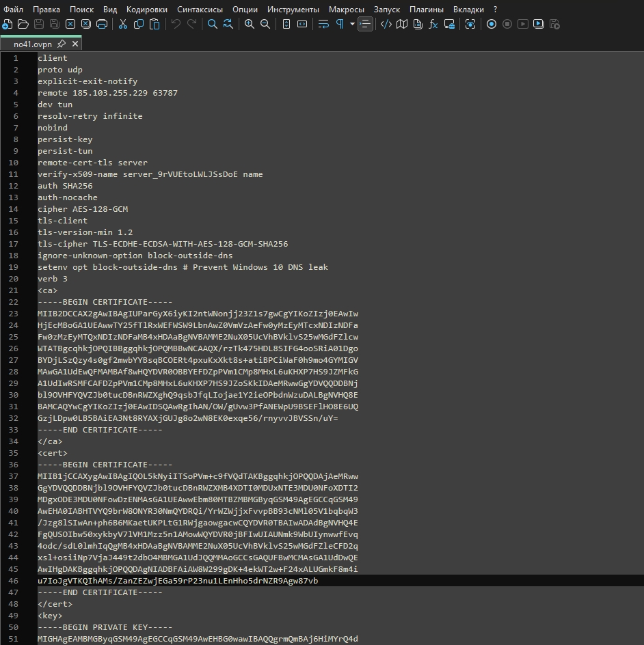The width and height of the screenshot is (644, 645).
Task: Click the Zoom In icon
Action: click(250, 25)
